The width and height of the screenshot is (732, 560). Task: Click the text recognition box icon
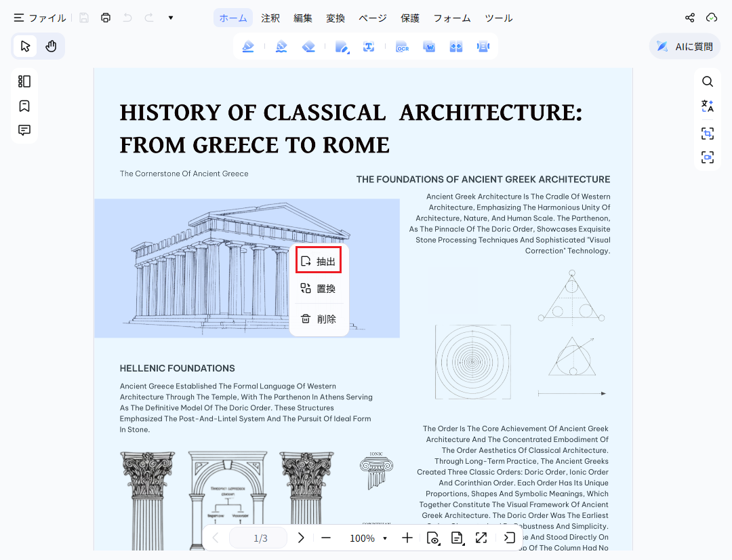(369, 47)
